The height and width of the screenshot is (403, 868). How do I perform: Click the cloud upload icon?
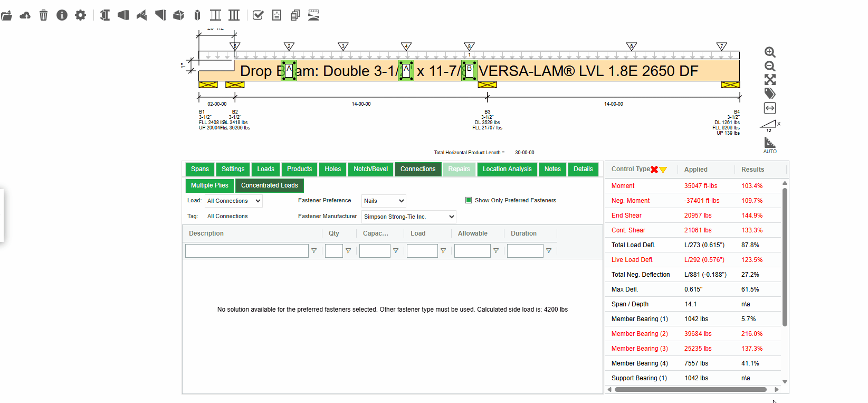click(x=25, y=15)
